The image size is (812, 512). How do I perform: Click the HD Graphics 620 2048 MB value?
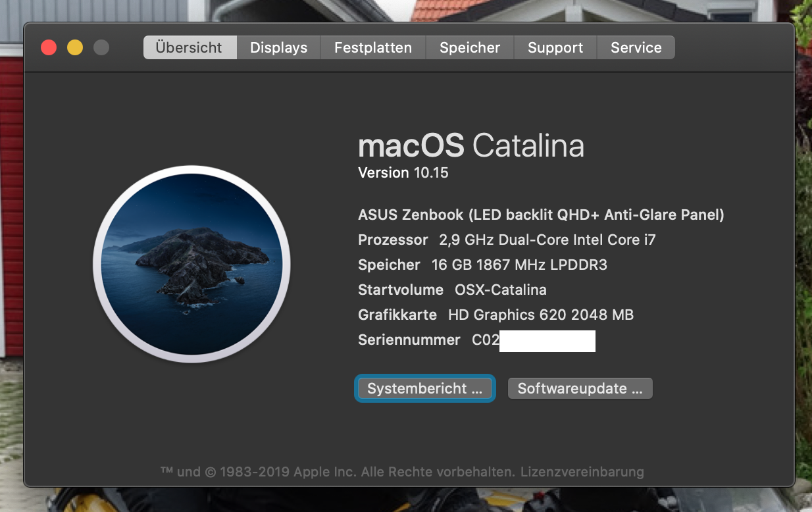coord(541,315)
